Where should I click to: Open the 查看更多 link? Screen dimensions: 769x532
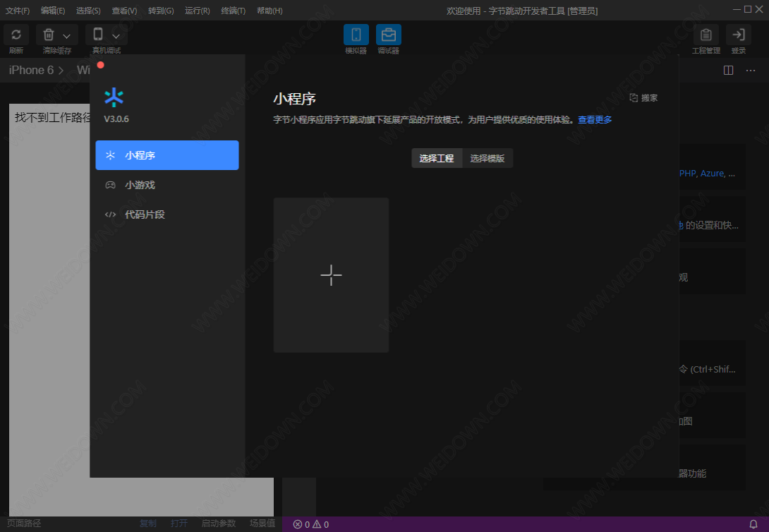click(x=595, y=120)
